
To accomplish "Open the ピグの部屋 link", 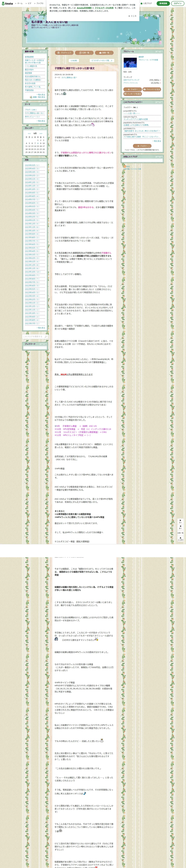I will click(154, 60).
